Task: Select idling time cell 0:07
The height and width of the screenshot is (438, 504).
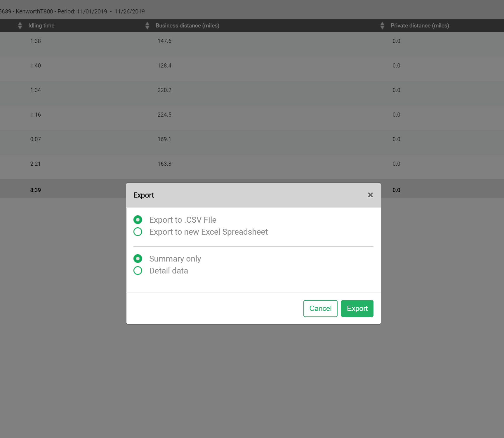Action: [x=35, y=139]
